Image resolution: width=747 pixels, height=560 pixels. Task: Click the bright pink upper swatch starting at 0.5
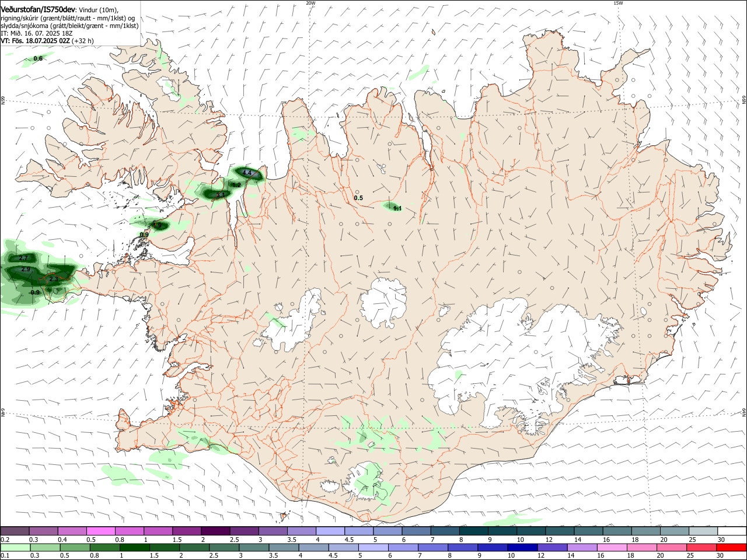click(100, 531)
